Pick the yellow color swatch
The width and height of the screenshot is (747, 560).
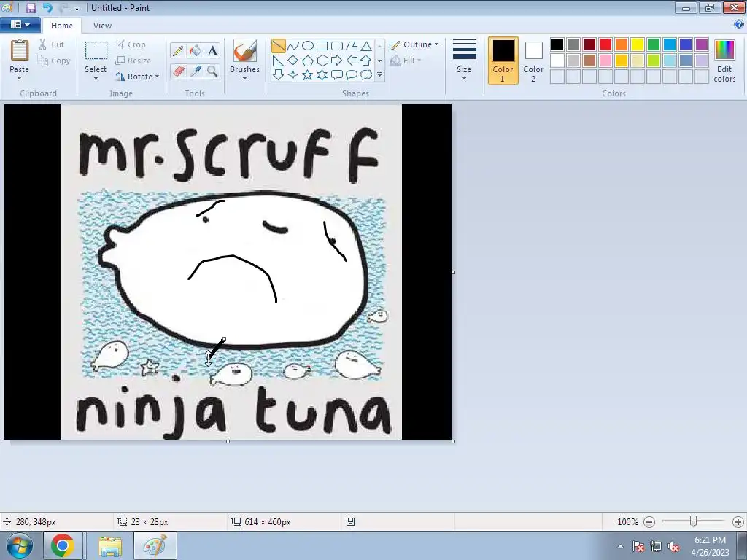[638, 44]
